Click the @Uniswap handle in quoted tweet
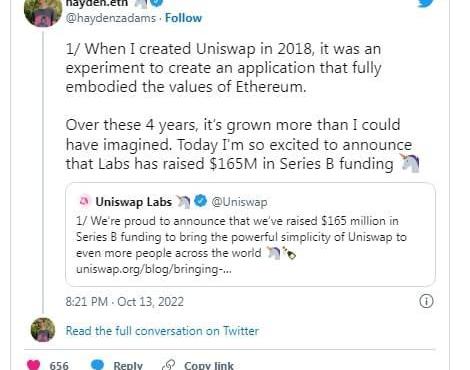Viewport: 470px width, 370px height. pos(239,202)
